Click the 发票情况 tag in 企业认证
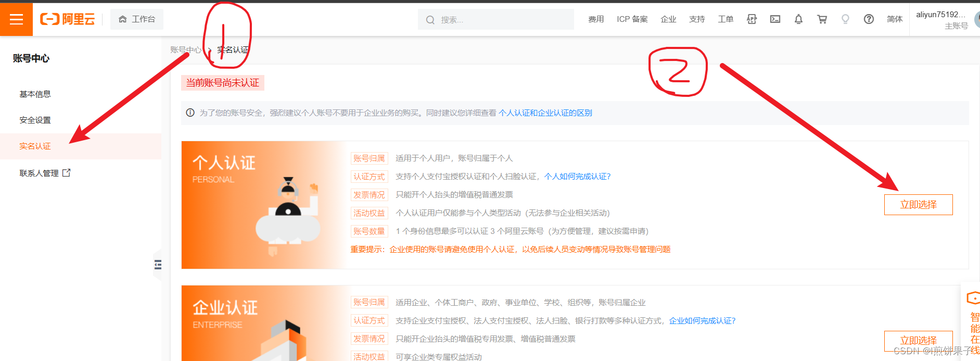This screenshot has width=980, height=361. (x=369, y=339)
